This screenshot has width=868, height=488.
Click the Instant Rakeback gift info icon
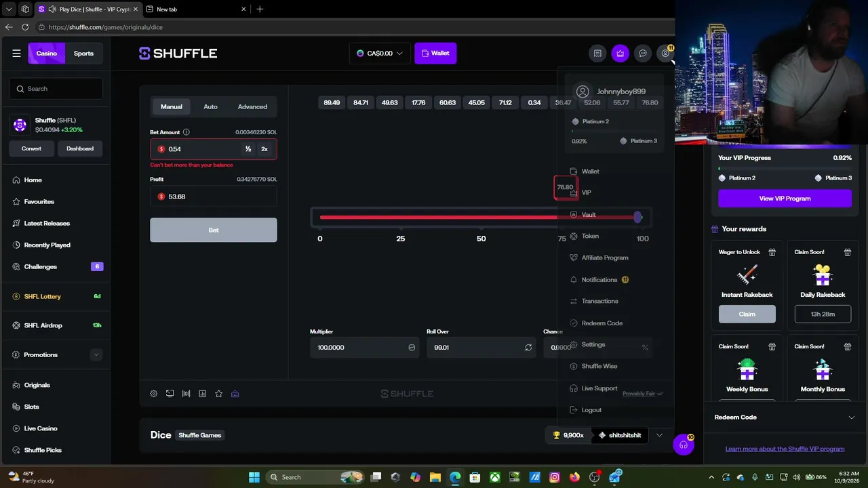click(x=772, y=252)
